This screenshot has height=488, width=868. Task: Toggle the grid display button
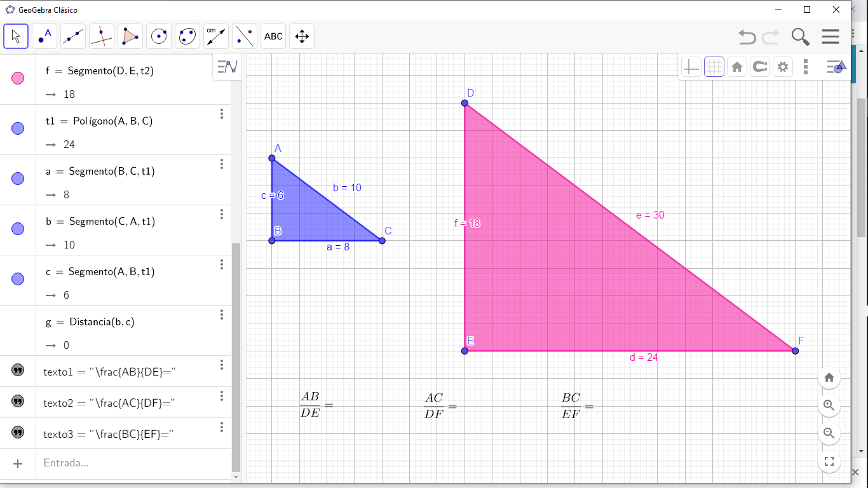tap(714, 67)
